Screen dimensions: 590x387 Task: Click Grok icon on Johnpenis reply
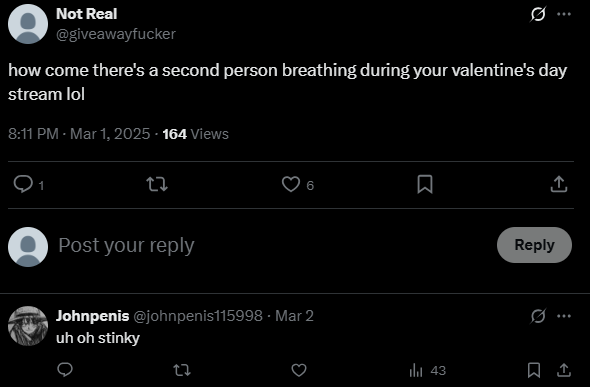click(538, 316)
